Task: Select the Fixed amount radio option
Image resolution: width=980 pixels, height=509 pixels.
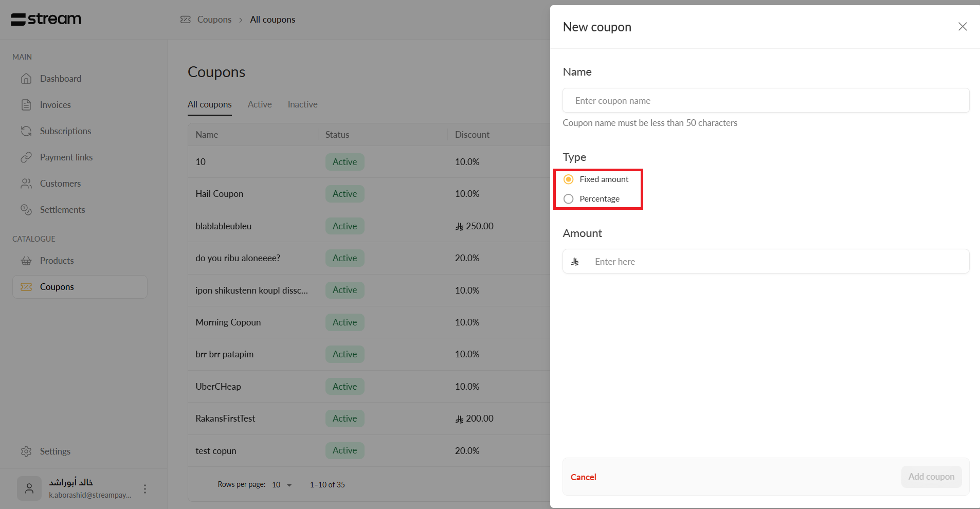Action: 569,179
